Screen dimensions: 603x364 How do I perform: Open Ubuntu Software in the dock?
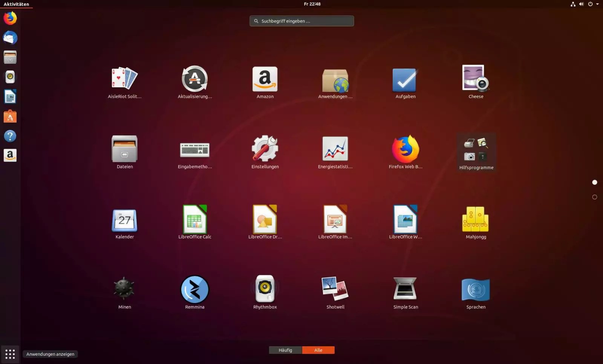[10, 116]
